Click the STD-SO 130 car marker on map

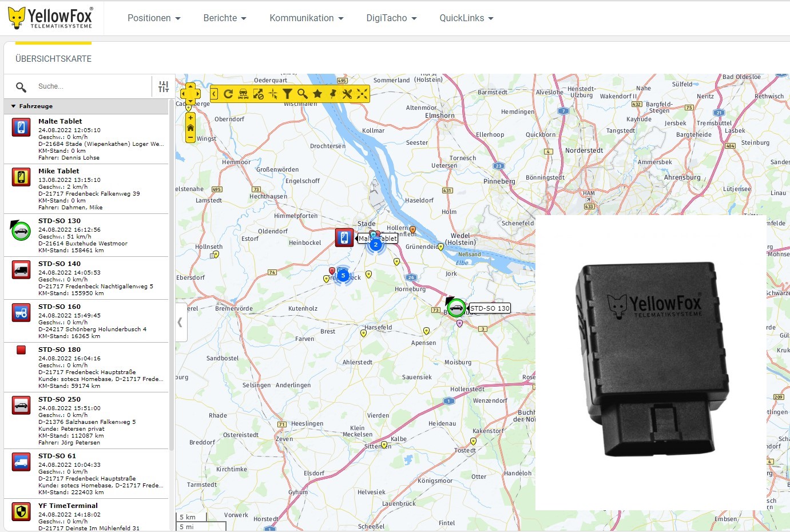(x=456, y=308)
